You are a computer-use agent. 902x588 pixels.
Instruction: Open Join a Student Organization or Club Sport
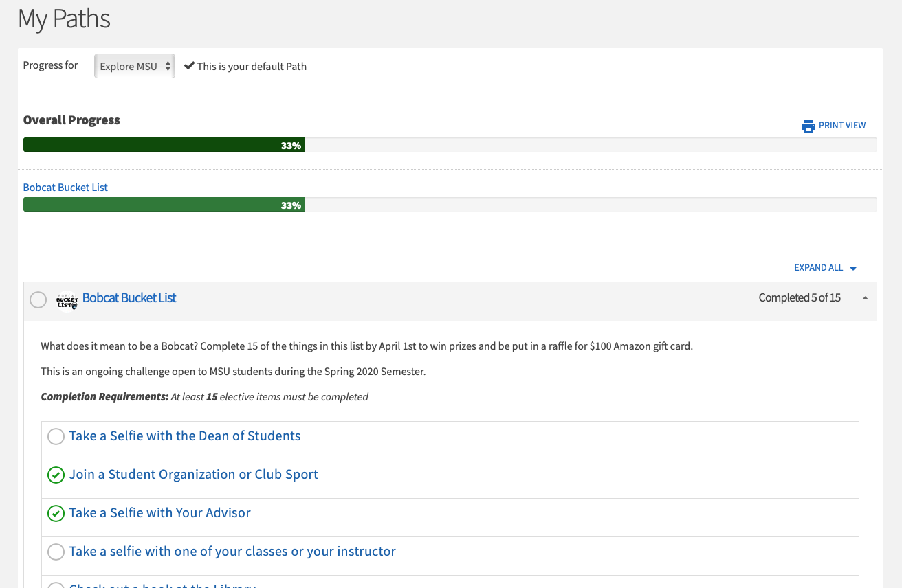[x=194, y=474]
